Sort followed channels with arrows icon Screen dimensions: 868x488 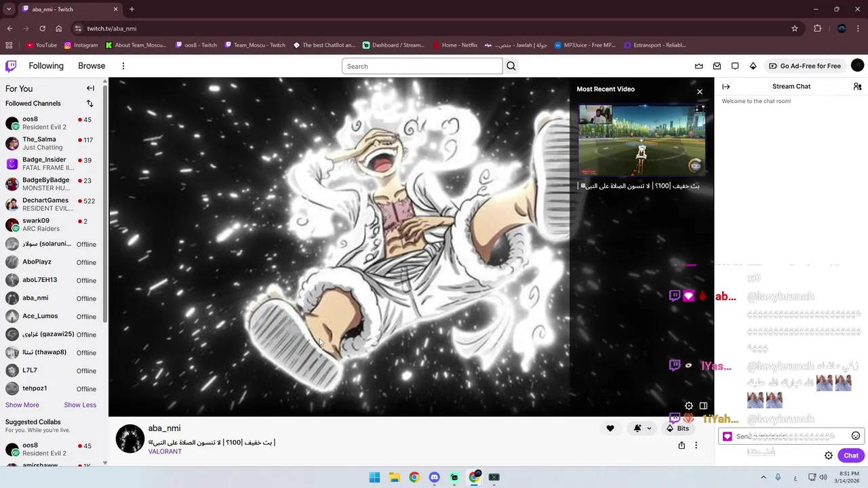90,103
